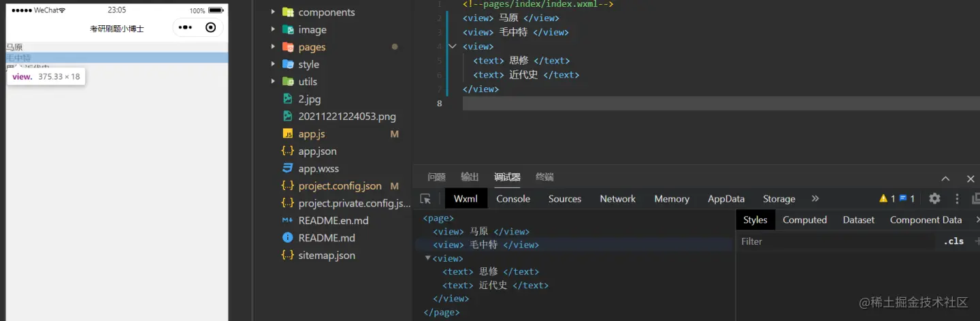Image resolution: width=980 pixels, height=321 pixels.
Task: Open the Network debugger tab
Action: click(x=618, y=199)
